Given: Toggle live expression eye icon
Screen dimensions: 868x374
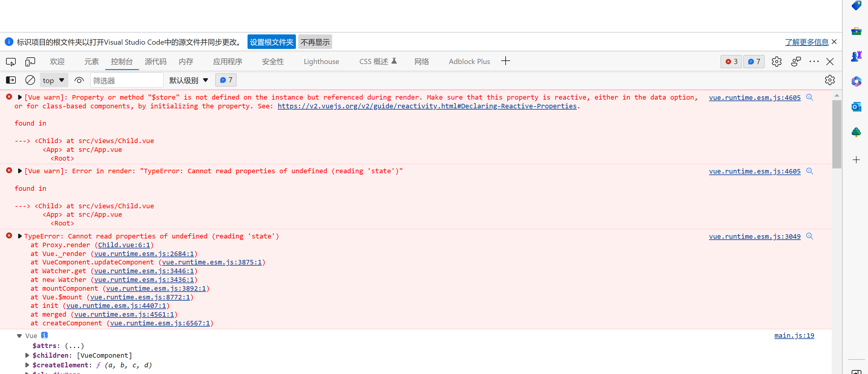Looking at the screenshot, I should click(x=79, y=80).
